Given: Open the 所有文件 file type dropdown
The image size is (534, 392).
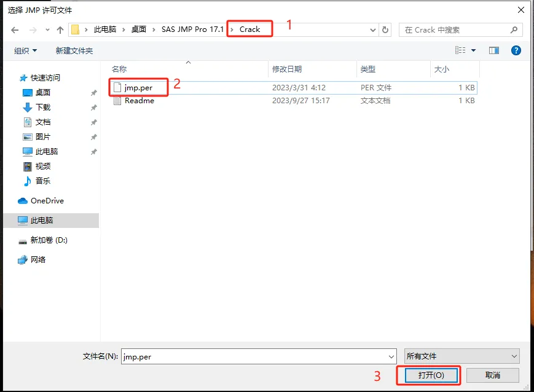Looking at the screenshot, I should [462, 356].
